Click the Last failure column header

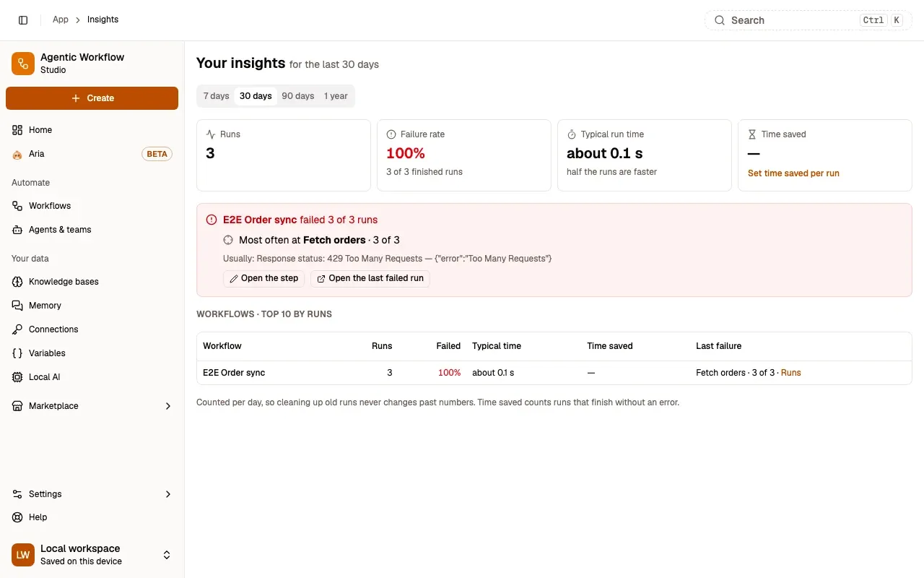[x=718, y=346]
